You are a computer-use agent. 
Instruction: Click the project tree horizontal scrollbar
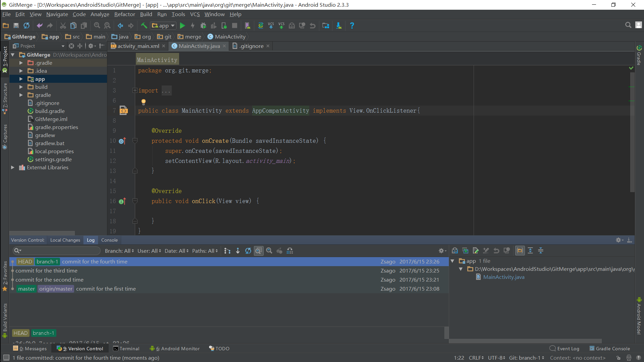42,233
